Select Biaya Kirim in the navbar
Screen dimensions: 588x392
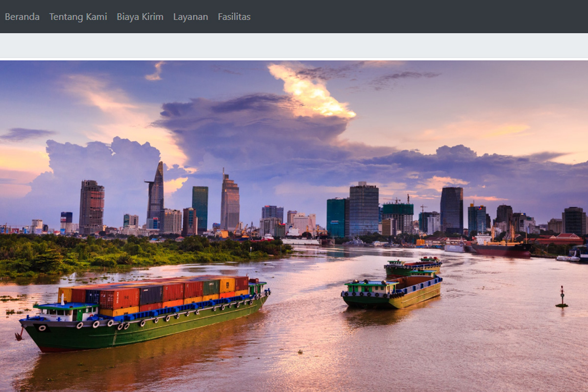click(140, 17)
